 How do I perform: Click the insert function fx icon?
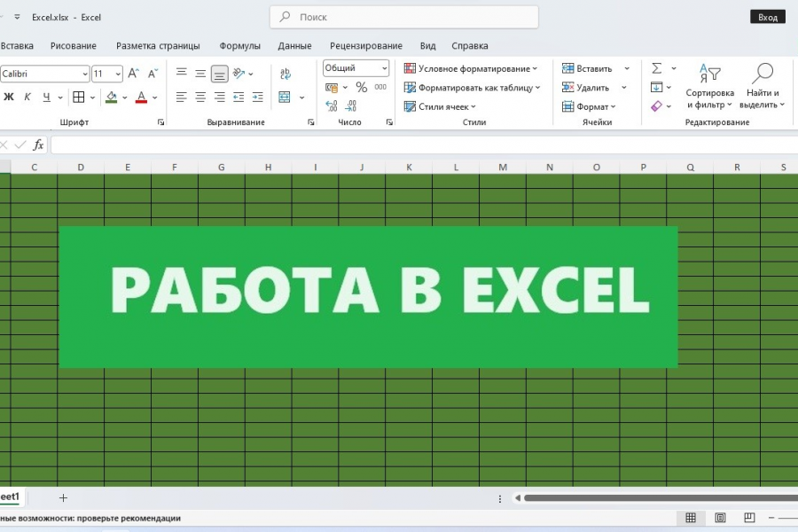click(38, 145)
